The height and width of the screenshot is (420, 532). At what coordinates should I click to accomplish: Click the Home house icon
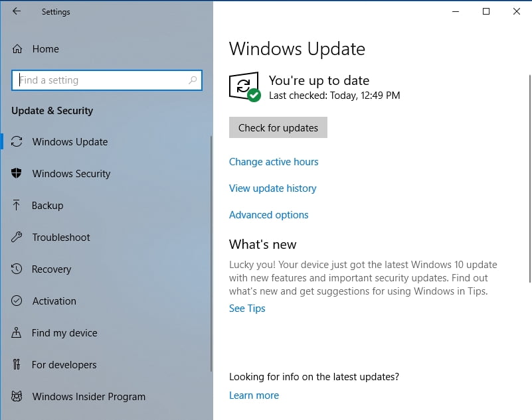click(x=17, y=49)
